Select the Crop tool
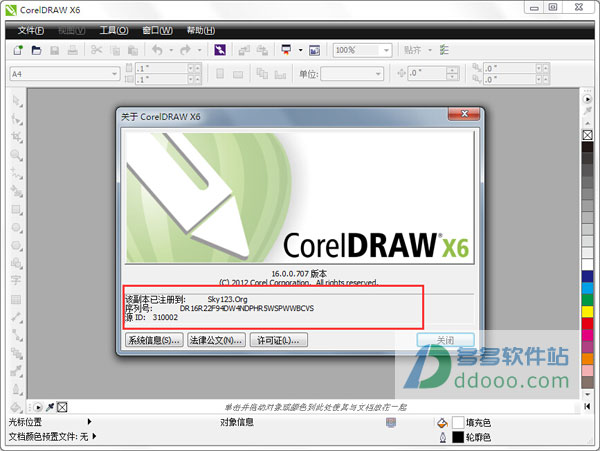This screenshot has width=600, height=451. tap(16, 137)
